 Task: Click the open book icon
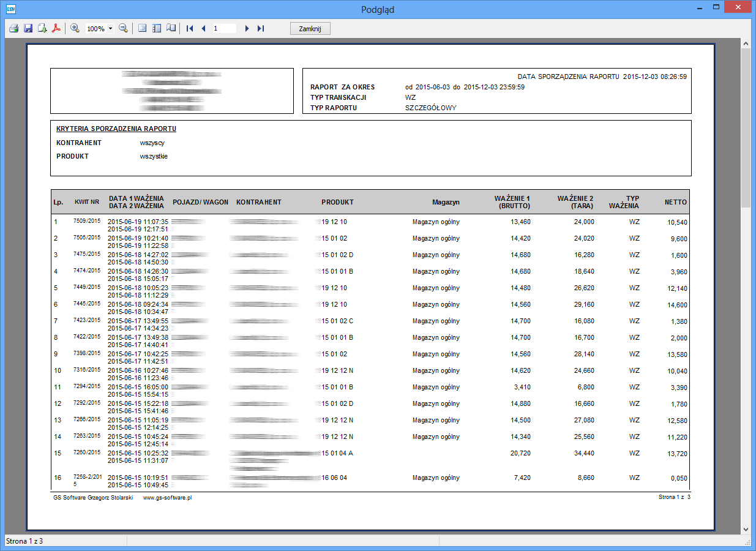[171, 28]
